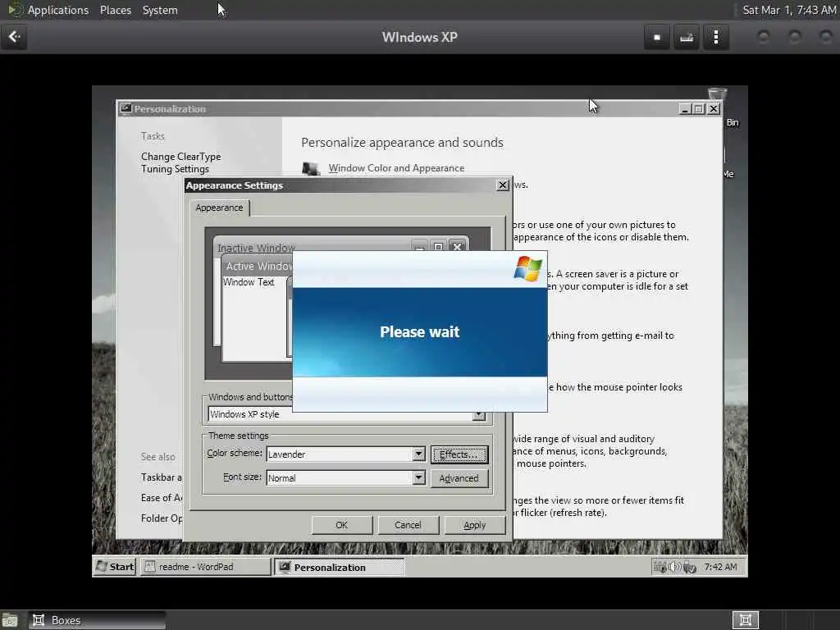Open the three-dot menu in Boxes header
This screenshot has width=840, height=630.
716,38
